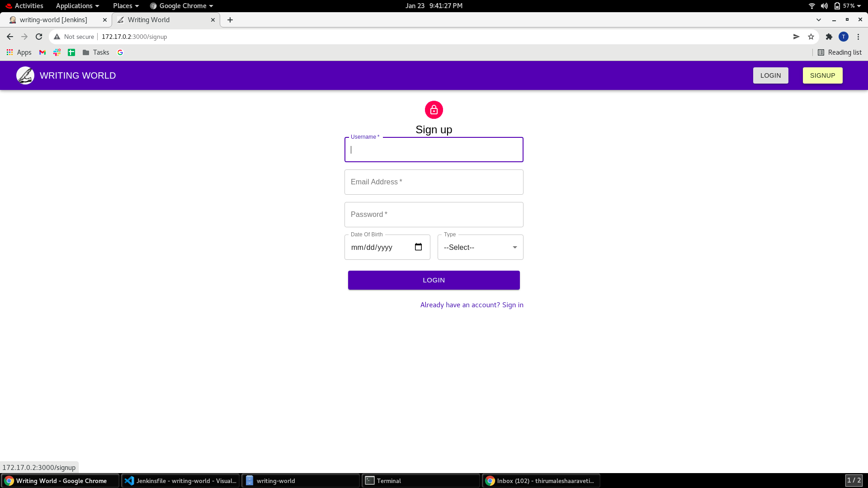Click the SIGNUP button in navbar

coord(823,75)
